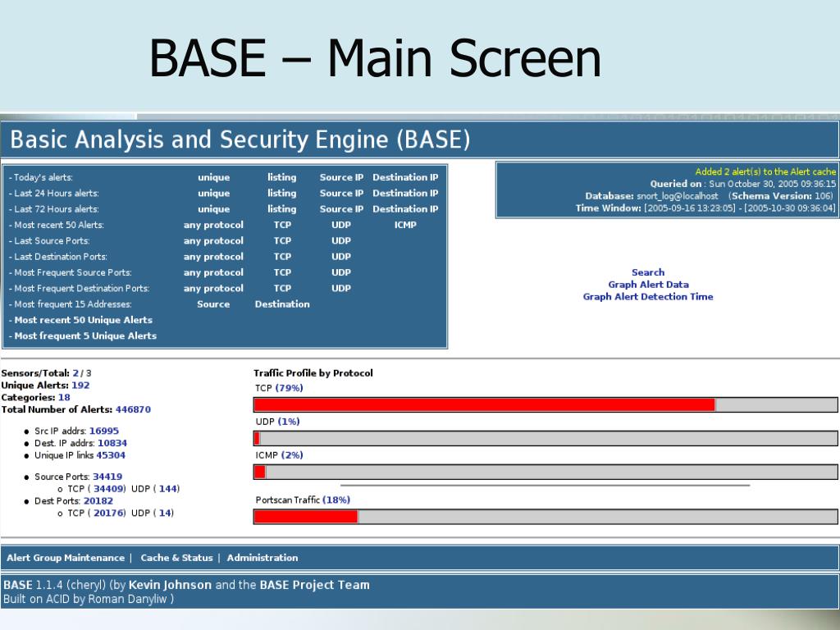This screenshot has height=630, width=840.
Task: Show Destination for Most frequent 15 Addresses
Action: coord(282,304)
